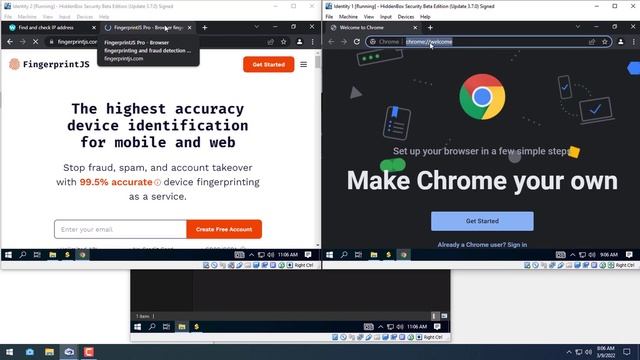Viewport: 640px width, 360px height.
Task: Open the Chrome three-dot menu in Identity 2 window
Action: coord(313,42)
